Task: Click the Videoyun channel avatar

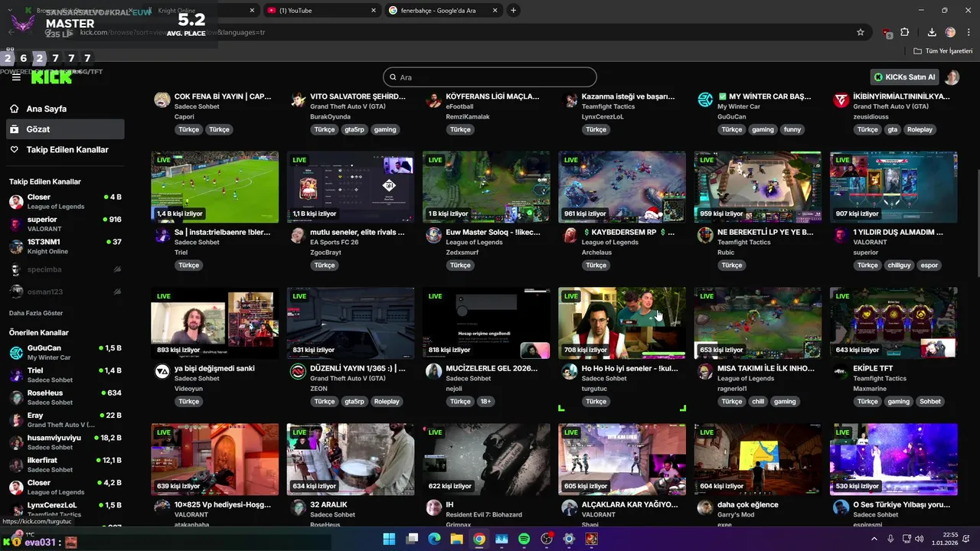Action: tap(162, 372)
